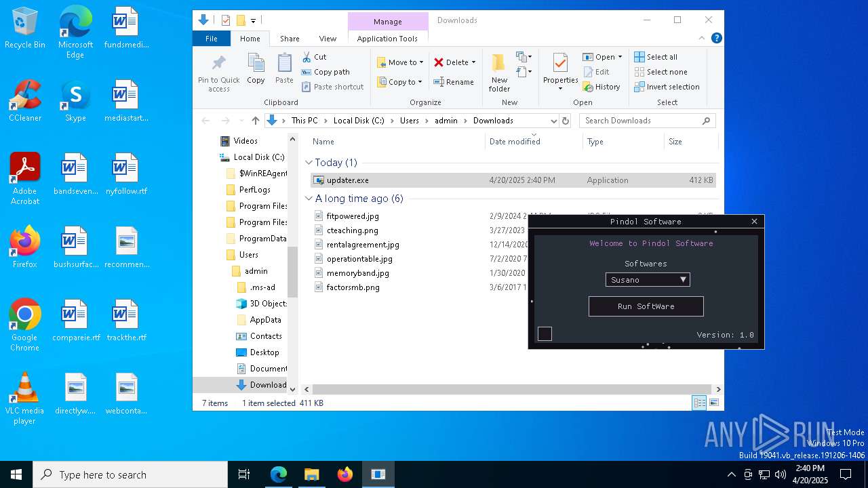Image resolution: width=868 pixels, height=488 pixels.
Task: Click the taskbar search box
Action: click(130, 474)
